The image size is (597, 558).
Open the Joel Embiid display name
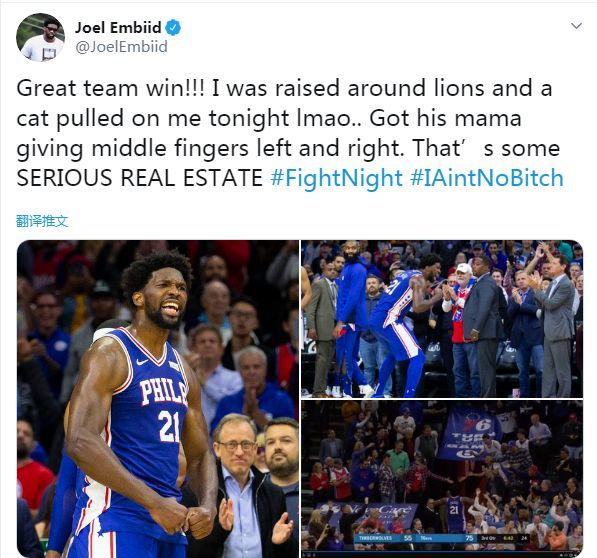pyautogui.click(x=118, y=27)
